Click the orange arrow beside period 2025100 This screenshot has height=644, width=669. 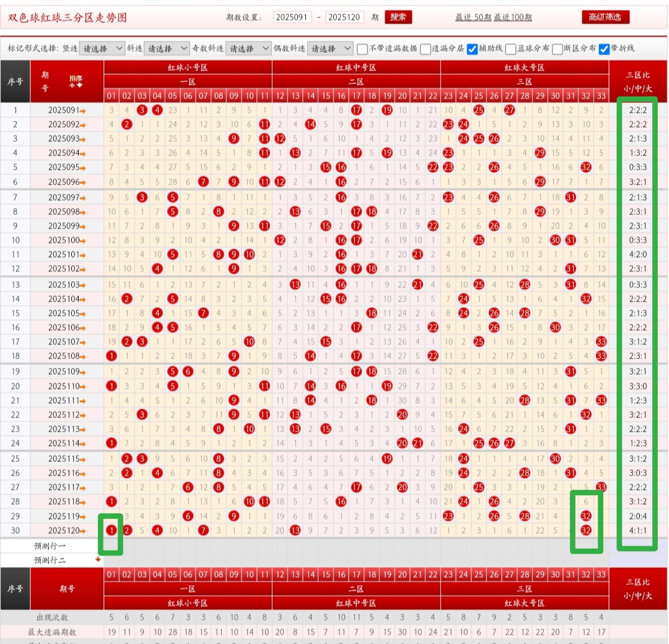[x=83, y=241]
